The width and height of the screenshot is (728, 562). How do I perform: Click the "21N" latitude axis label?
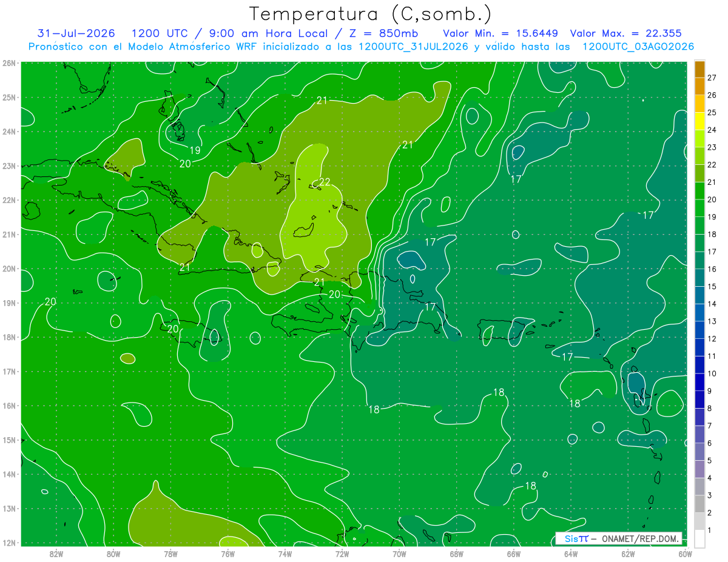point(8,234)
